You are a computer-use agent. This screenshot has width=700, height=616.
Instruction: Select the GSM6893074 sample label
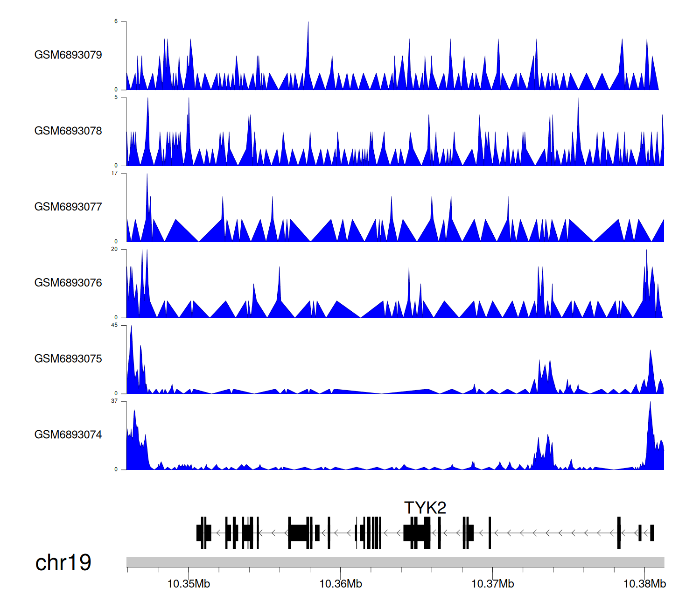coord(68,435)
